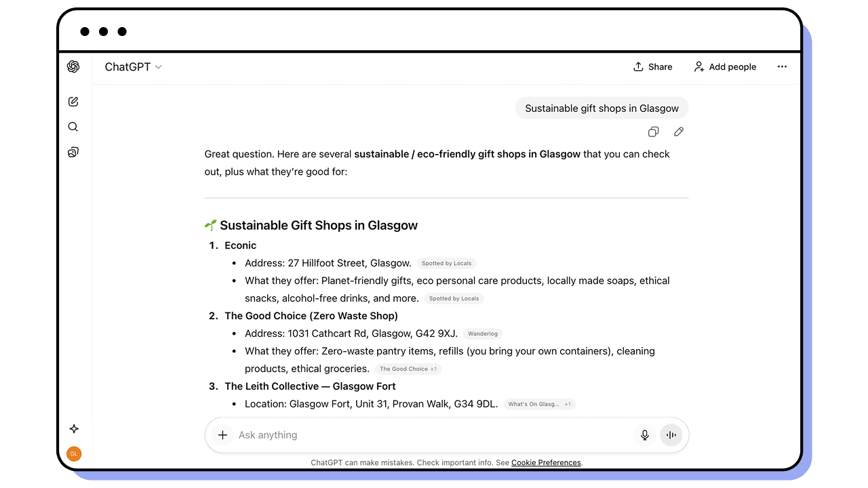Copy the prompt using the copy icon
Screen dimensions: 868x488
coord(653,131)
